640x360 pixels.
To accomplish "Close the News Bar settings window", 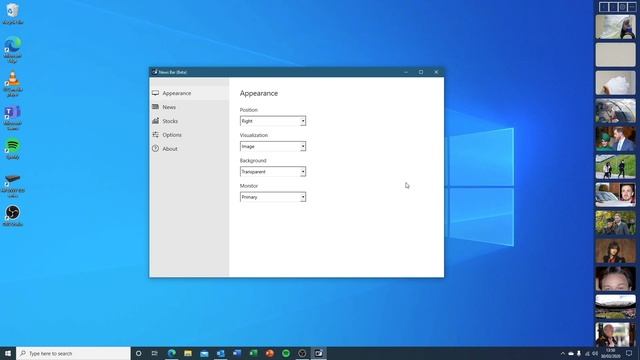I will [x=436, y=72].
